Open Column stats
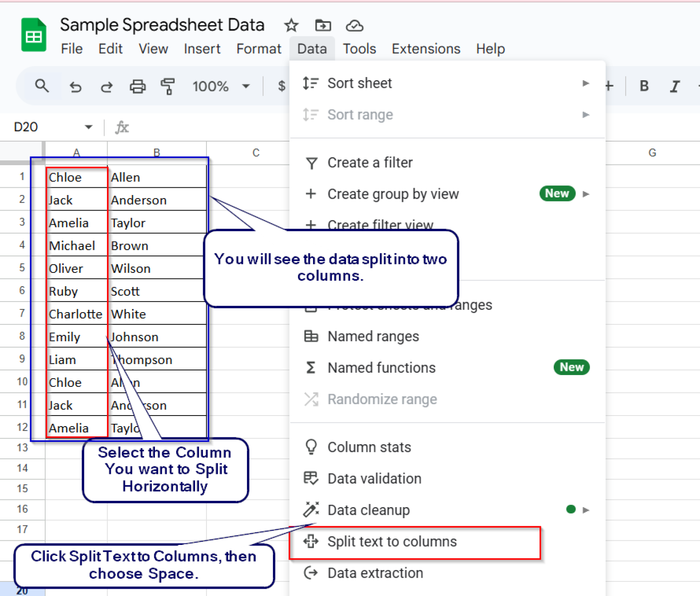 369,447
